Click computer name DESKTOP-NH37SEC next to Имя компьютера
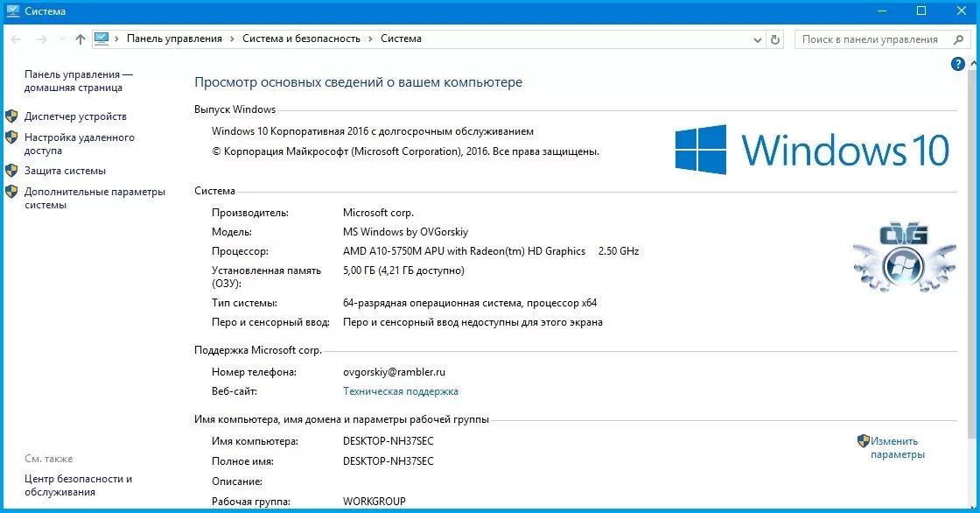The width and height of the screenshot is (980, 513). click(388, 441)
